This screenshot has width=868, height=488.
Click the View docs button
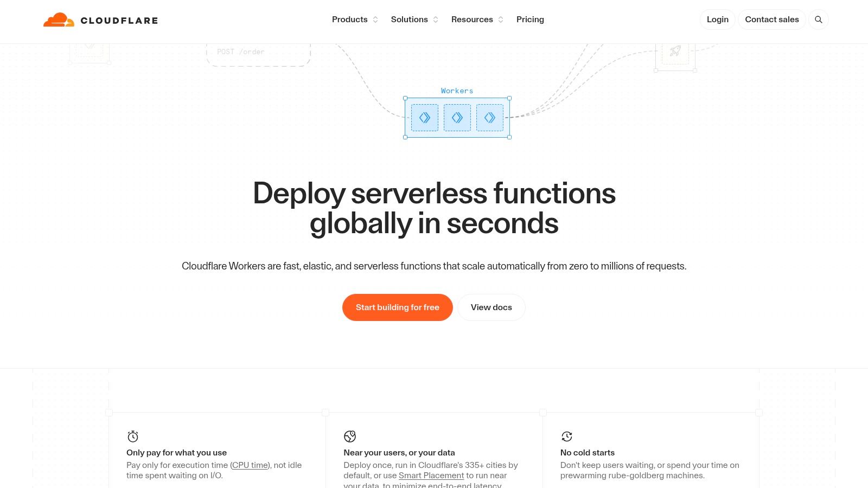[492, 307]
